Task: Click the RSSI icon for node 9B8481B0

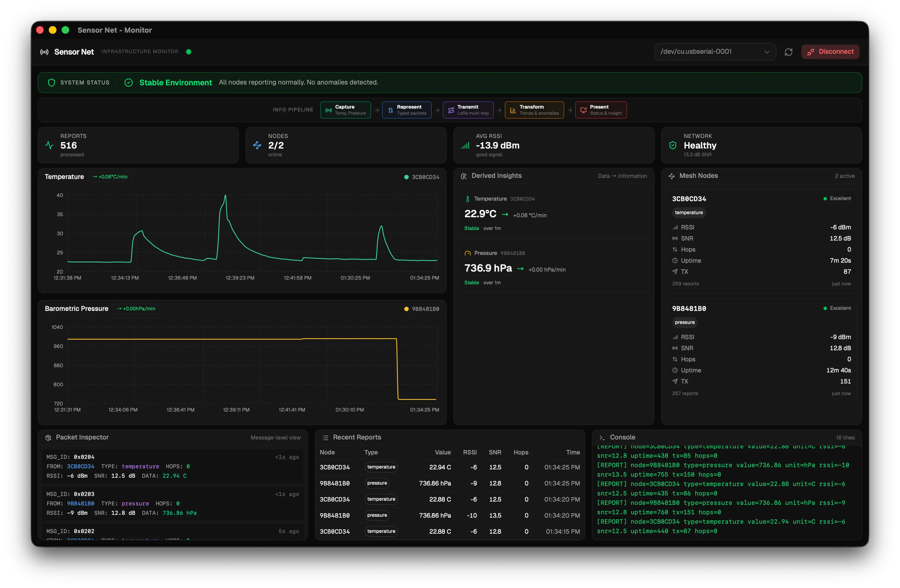Action: 675,337
